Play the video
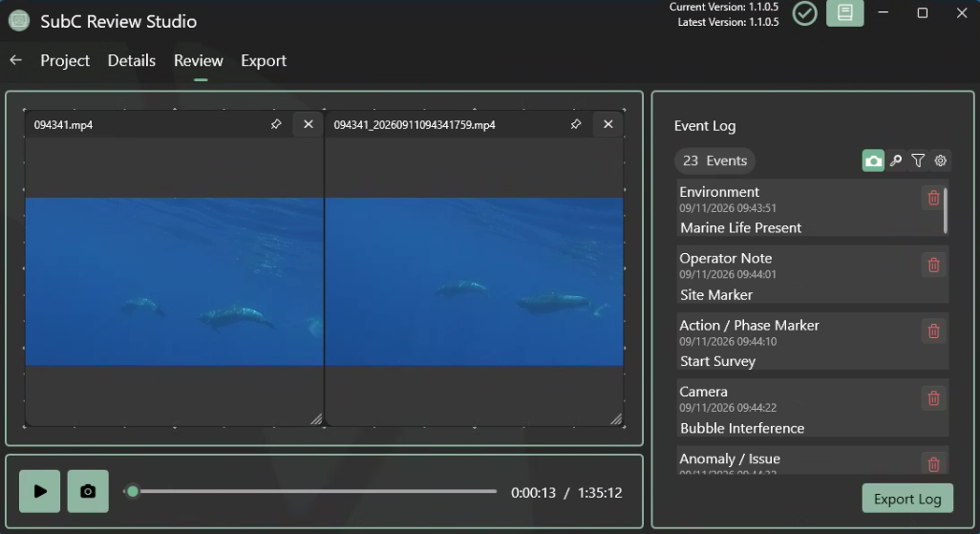This screenshot has height=534, width=980. click(39, 491)
